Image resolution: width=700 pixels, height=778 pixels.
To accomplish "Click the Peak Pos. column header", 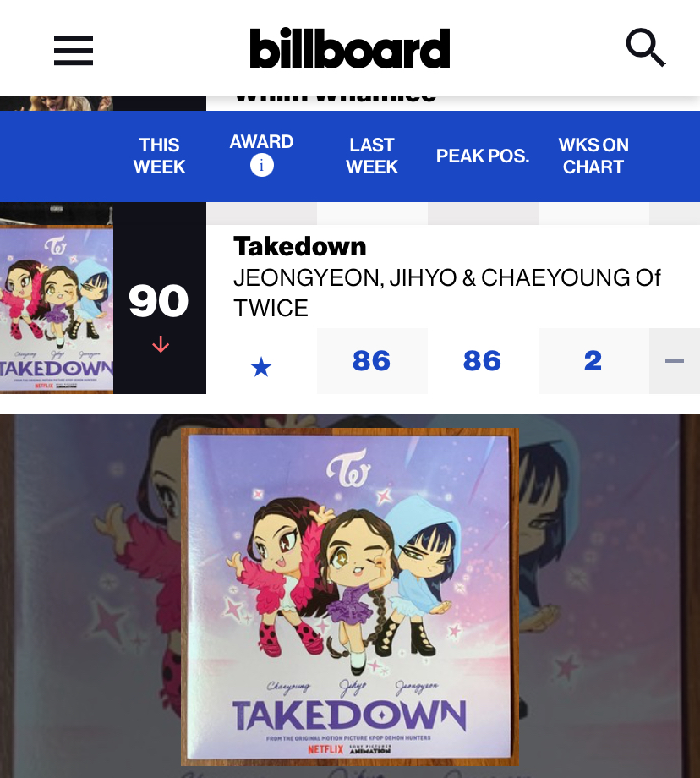I will coord(483,156).
